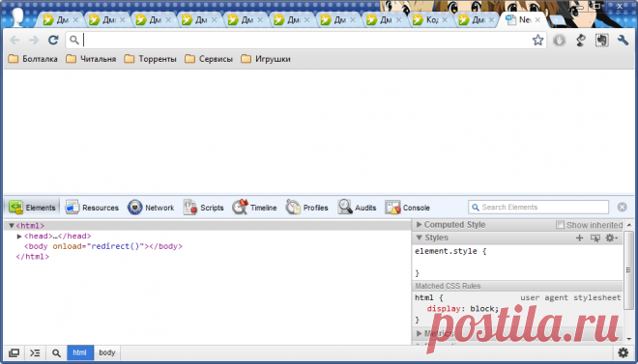638x364 pixels.
Task: Reload the current page
Action: pos(53,40)
